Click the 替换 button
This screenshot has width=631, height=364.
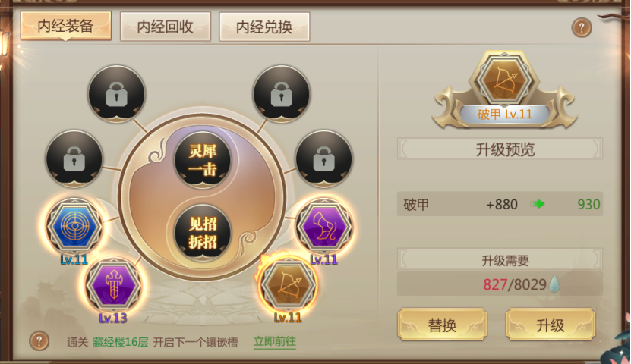click(x=442, y=325)
